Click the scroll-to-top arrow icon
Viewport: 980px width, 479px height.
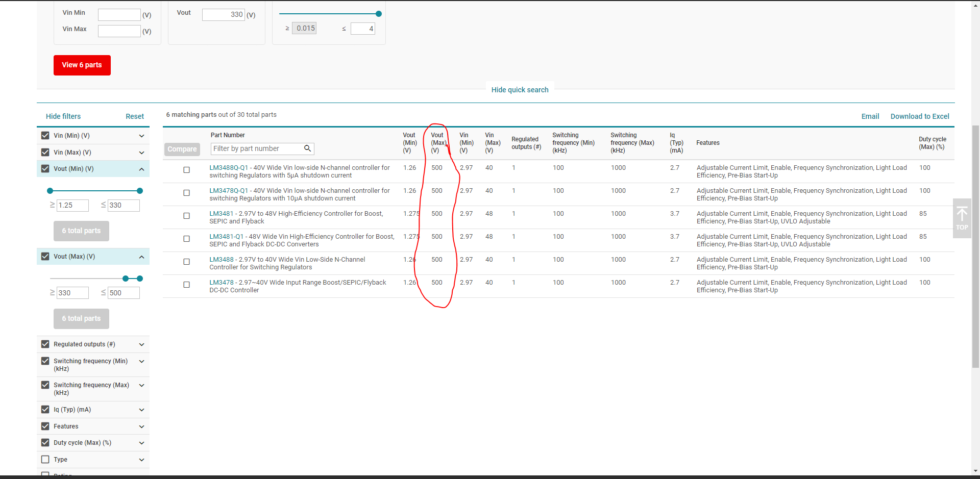tap(963, 214)
